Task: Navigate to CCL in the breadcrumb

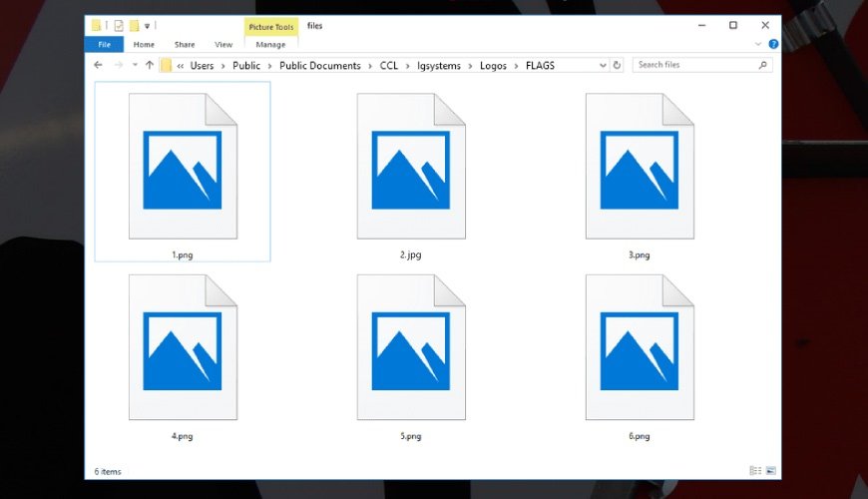Action: tap(389, 65)
